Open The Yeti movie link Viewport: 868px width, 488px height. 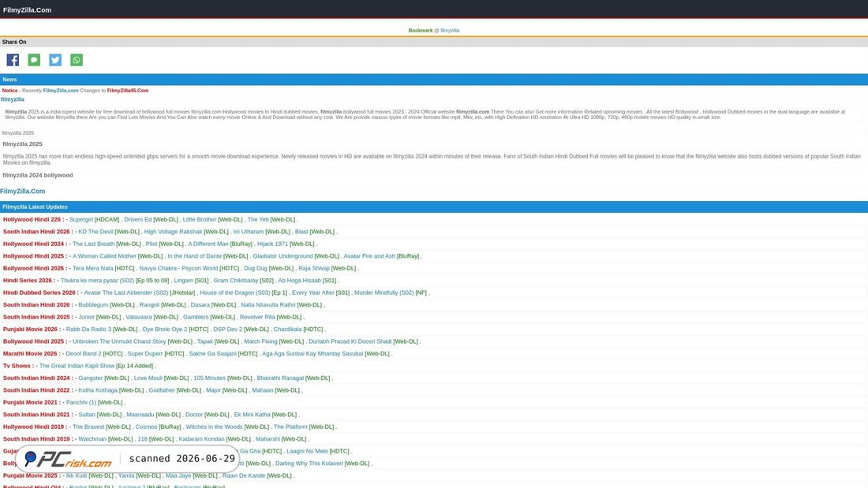click(258, 220)
